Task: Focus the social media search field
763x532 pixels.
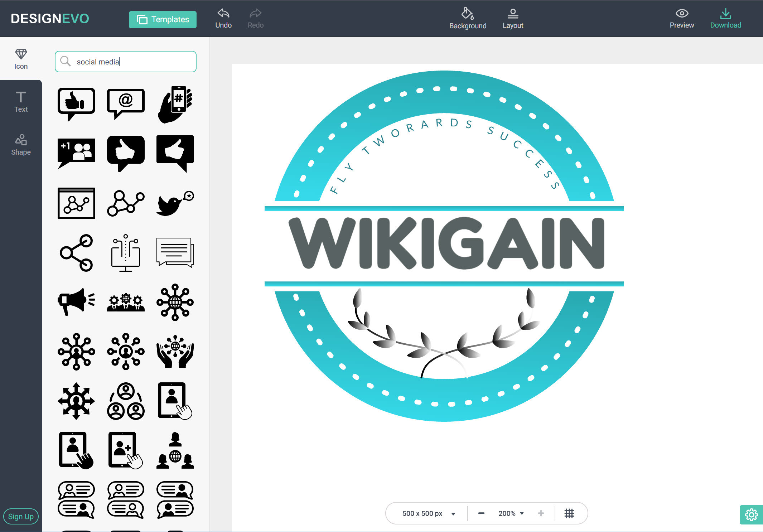Action: click(x=126, y=62)
